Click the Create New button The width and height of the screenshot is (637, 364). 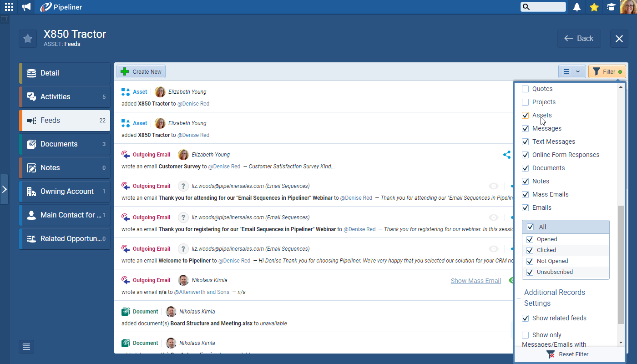141,71
